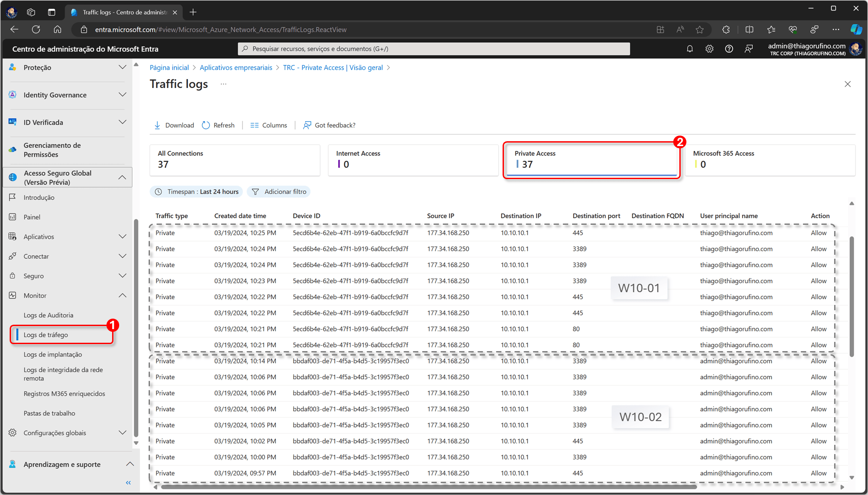The height and width of the screenshot is (495, 868).
Task: Open Pastas de trabalho menu item
Action: click(49, 413)
